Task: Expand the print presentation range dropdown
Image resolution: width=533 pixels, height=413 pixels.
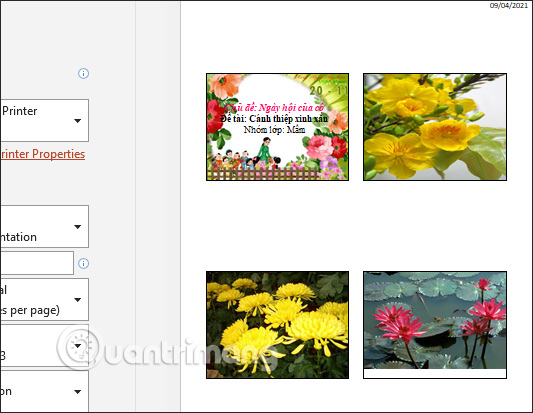Action: [44, 226]
